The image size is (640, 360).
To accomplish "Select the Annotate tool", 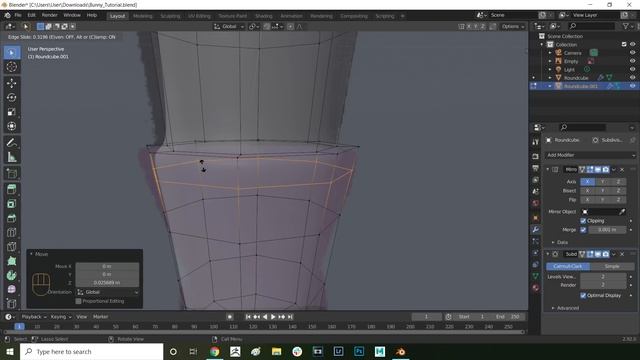I will click(11, 143).
